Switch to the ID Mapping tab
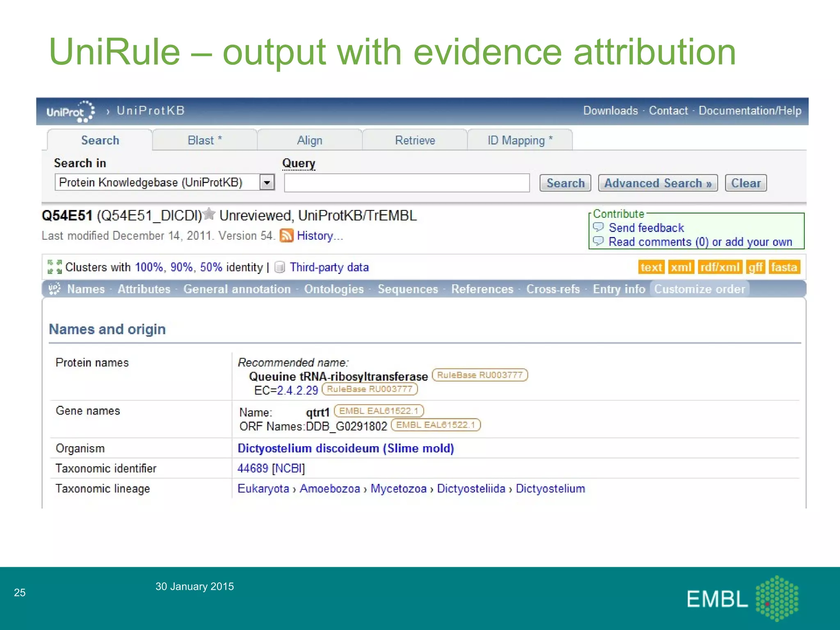Viewport: 840px width, 630px height. coord(520,140)
